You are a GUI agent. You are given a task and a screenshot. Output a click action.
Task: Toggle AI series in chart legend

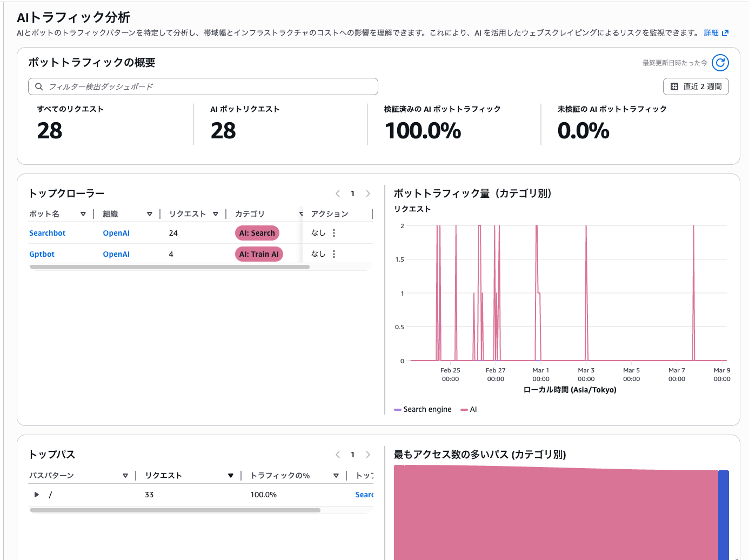(469, 410)
